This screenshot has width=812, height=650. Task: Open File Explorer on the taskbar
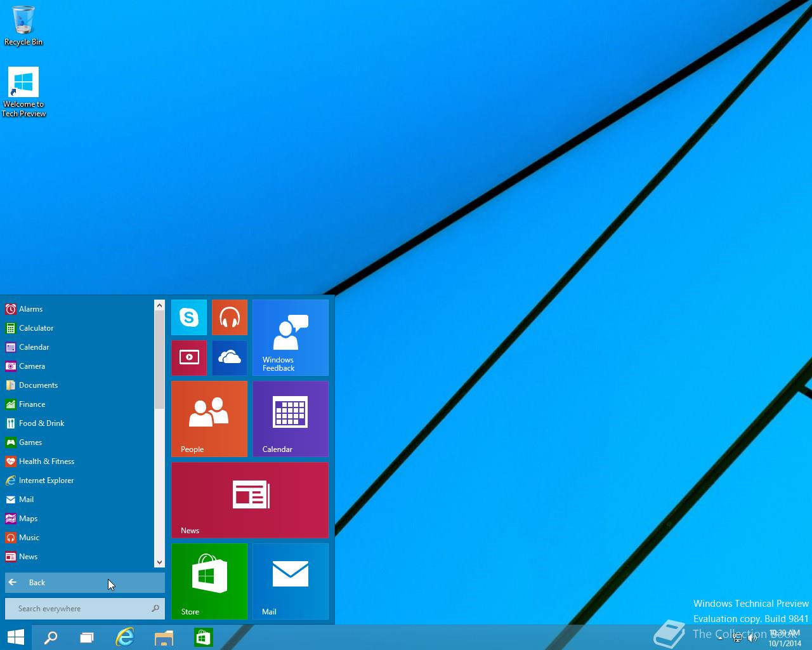[x=164, y=637]
